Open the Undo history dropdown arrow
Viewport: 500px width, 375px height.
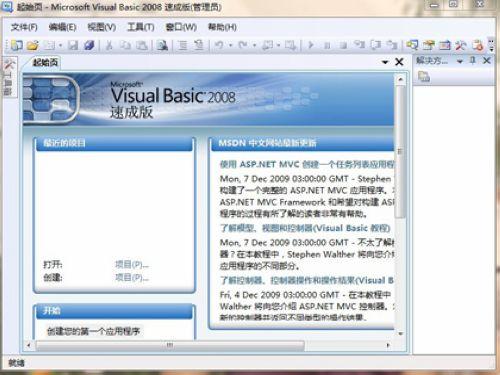coord(230,45)
